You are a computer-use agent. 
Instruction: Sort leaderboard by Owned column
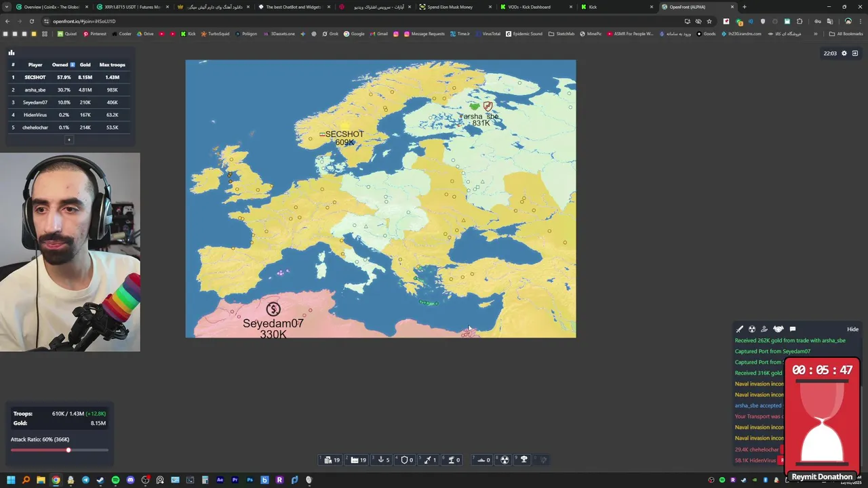(x=64, y=65)
